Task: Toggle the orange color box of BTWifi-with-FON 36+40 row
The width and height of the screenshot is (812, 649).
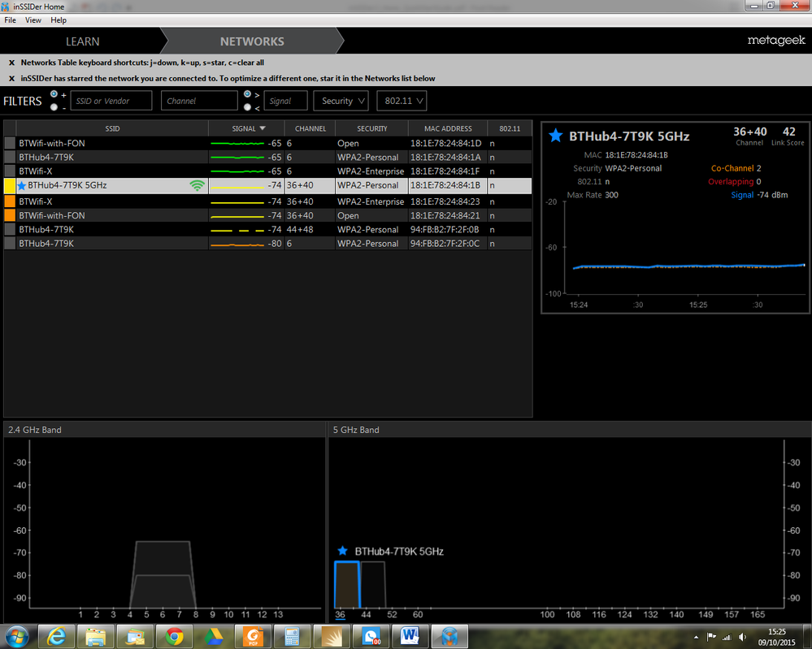Action: (x=10, y=215)
